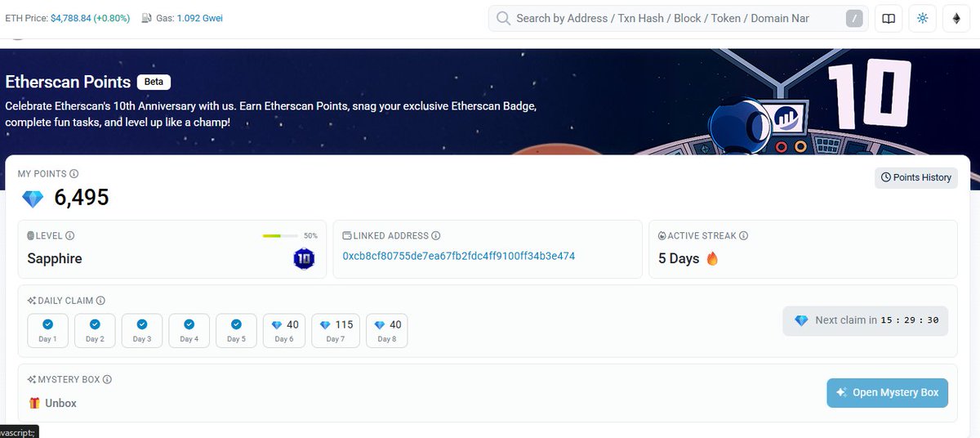Click the Day 2 claimed checkmark
The height and width of the screenshot is (438, 980).
[x=95, y=324]
